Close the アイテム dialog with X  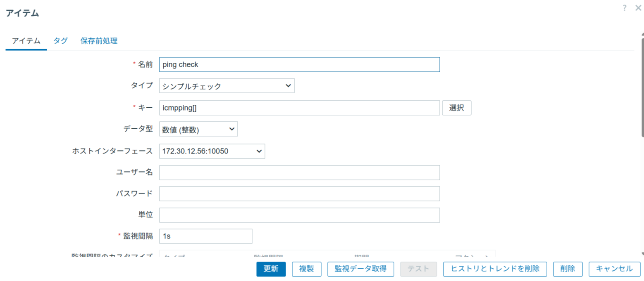point(638,8)
